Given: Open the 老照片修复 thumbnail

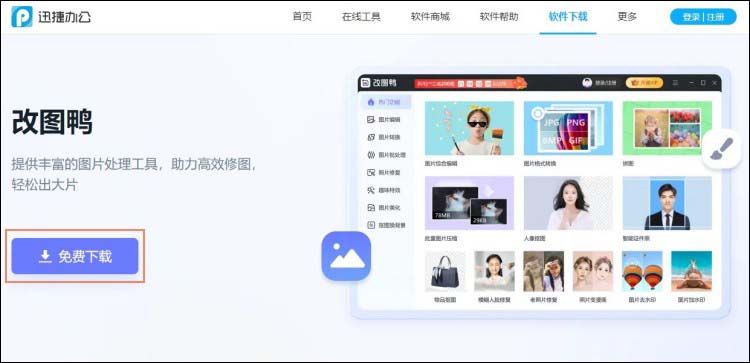Looking at the screenshot, I should (544, 271).
